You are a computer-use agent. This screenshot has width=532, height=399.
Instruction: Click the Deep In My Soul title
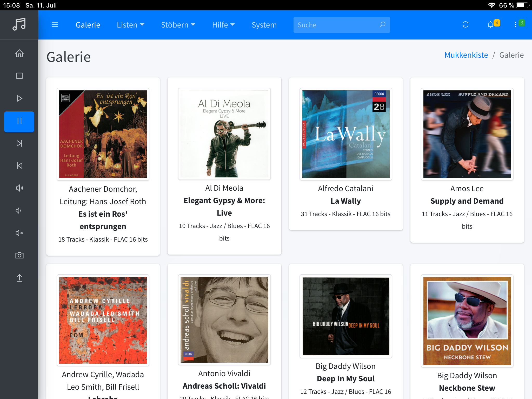tap(346, 379)
